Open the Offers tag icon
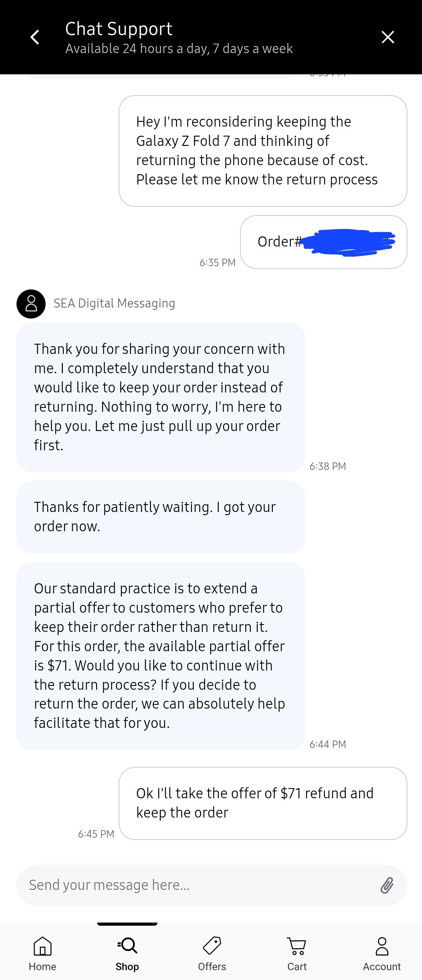The image size is (422, 980). [212, 945]
